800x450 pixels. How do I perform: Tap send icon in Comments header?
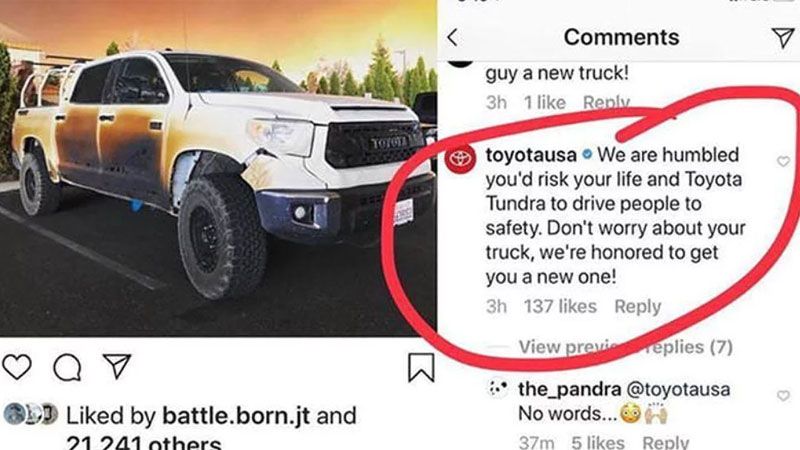783,37
